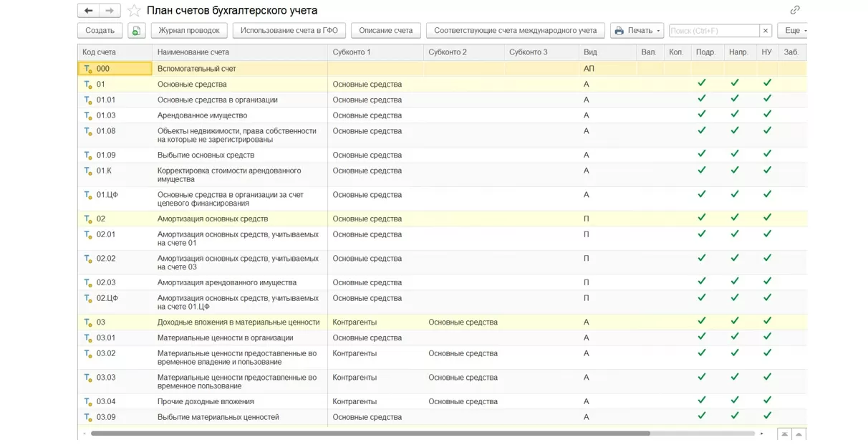Viewport: 868px width, 445px height.
Task: Open Журнал проводок
Action: tap(189, 31)
